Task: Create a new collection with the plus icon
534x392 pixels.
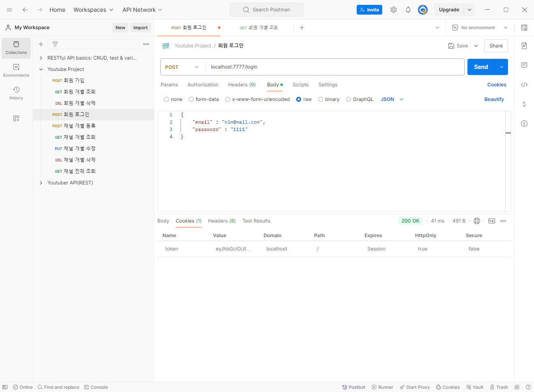Action: tap(41, 44)
